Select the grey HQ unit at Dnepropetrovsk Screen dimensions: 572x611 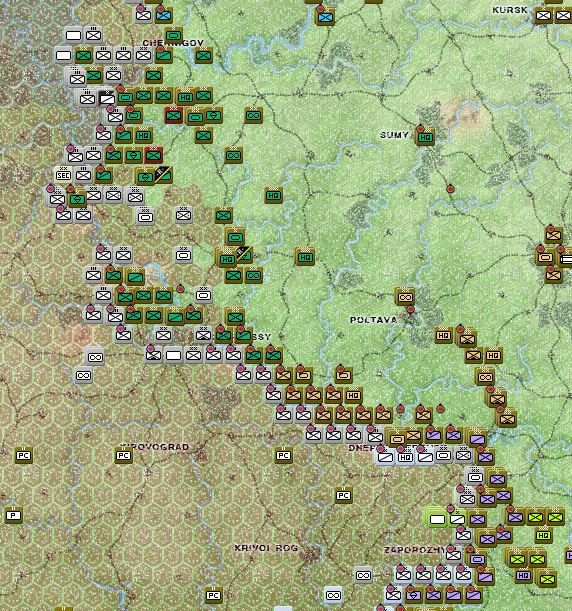[405, 457]
